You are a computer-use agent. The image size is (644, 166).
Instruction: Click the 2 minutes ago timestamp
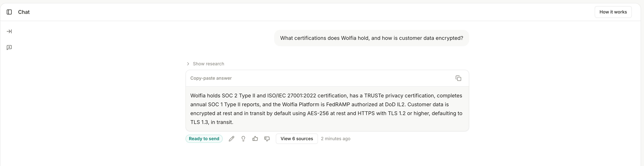[x=335, y=139]
